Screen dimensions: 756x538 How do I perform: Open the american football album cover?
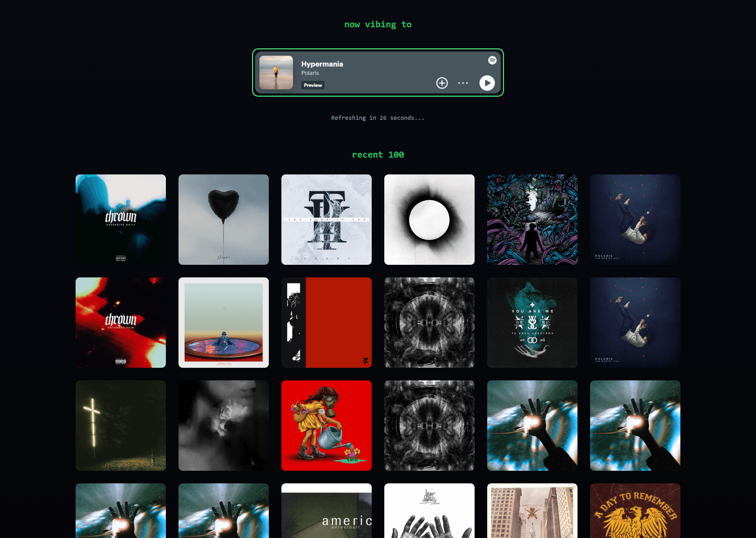pos(327,511)
